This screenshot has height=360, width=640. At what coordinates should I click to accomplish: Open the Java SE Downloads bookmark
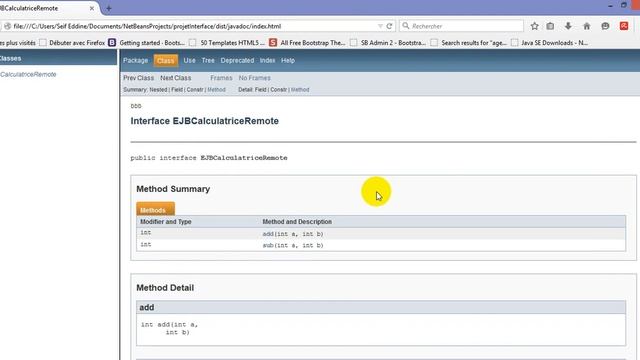pos(549,42)
